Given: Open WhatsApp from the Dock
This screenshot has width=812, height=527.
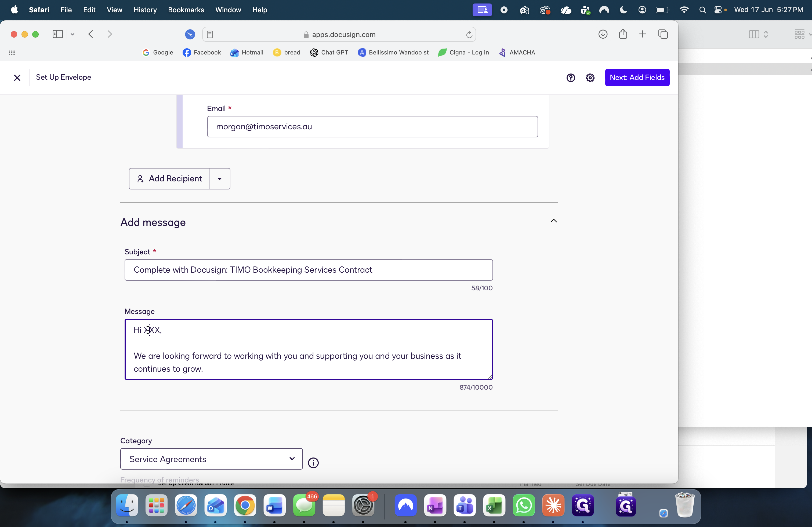Looking at the screenshot, I should pyautogui.click(x=523, y=505).
